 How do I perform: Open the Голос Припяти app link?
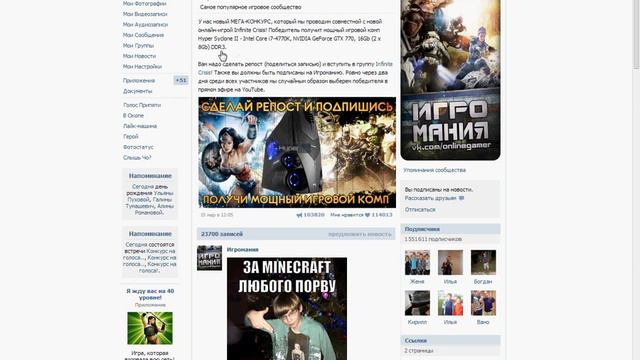142,105
